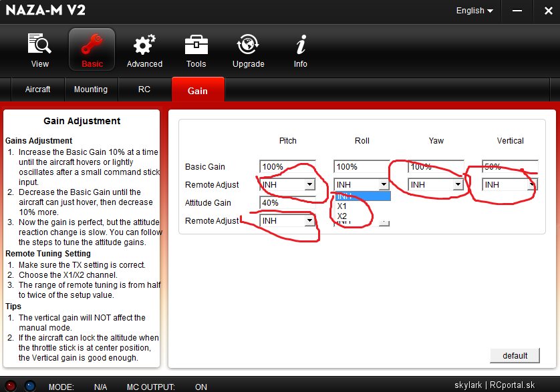Switch to the Mounting tab
Viewport: 560px width, 392px height.
(x=91, y=89)
